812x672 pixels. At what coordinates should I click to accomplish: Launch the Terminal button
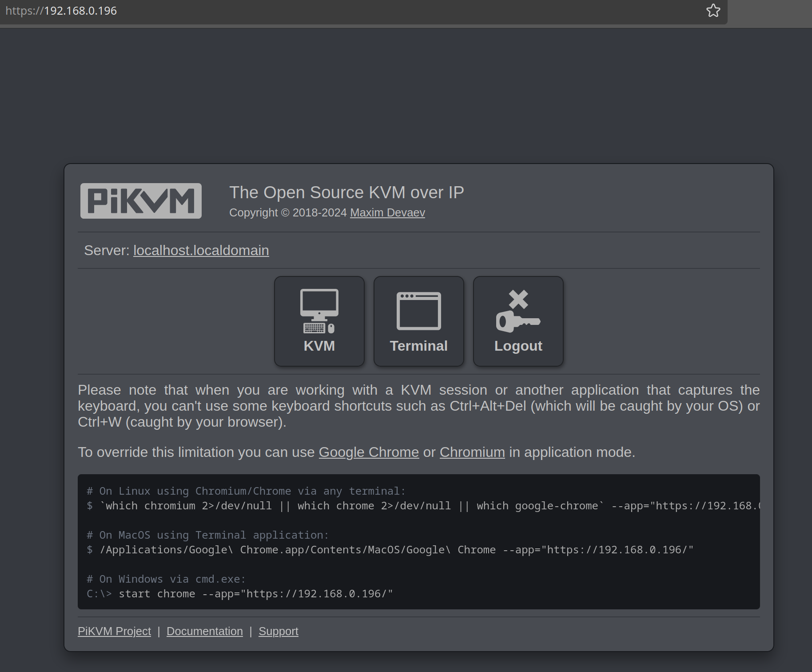tap(419, 321)
